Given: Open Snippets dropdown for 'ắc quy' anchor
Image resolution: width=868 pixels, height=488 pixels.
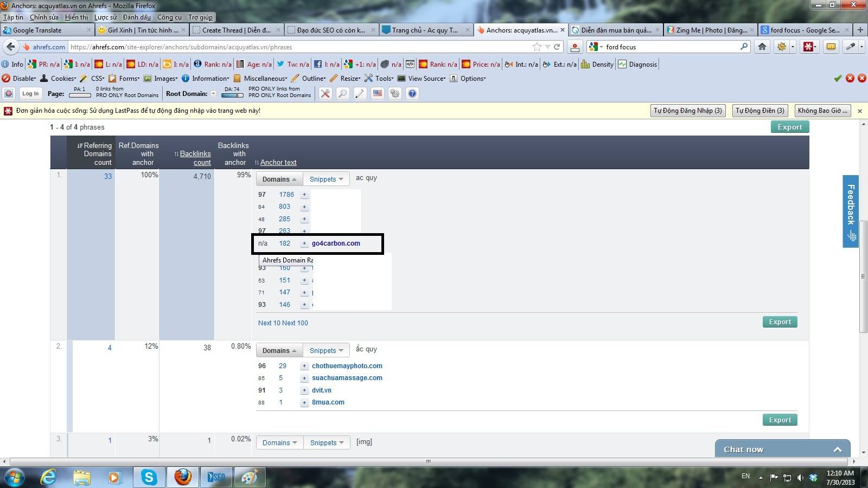Looking at the screenshot, I should coord(326,350).
